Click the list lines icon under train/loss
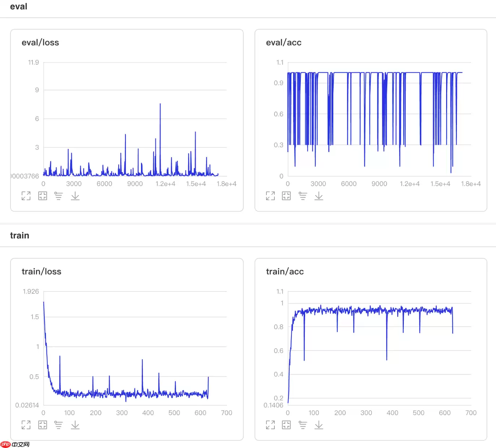Viewport: 496px width, 448px height. click(x=59, y=425)
